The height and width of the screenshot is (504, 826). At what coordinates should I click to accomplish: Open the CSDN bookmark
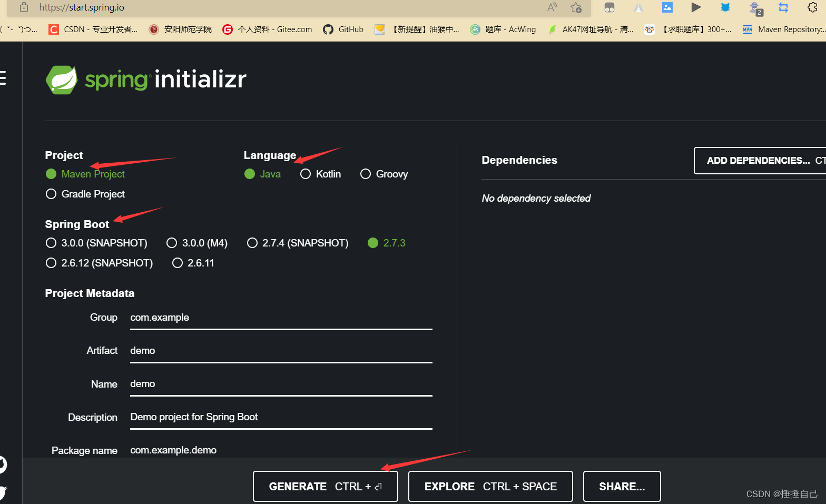click(93, 29)
